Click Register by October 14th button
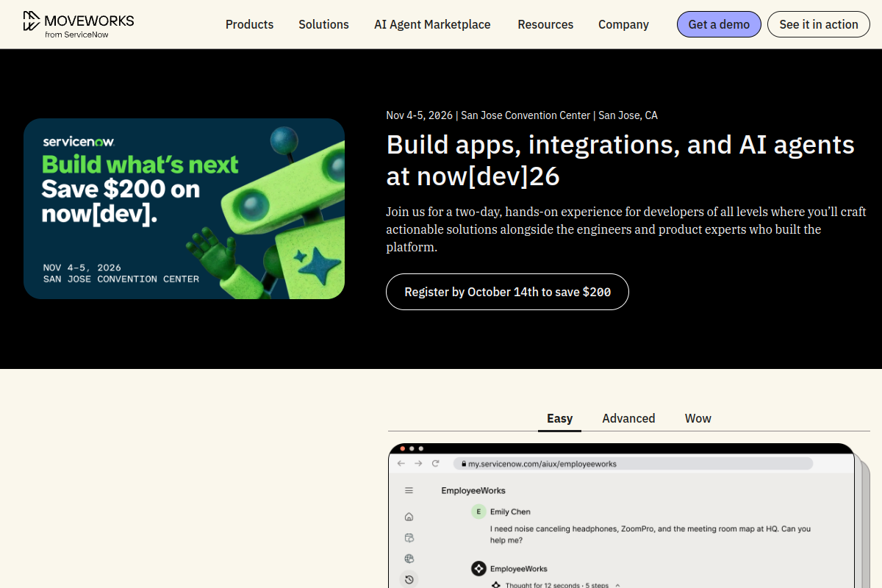 [x=507, y=292]
